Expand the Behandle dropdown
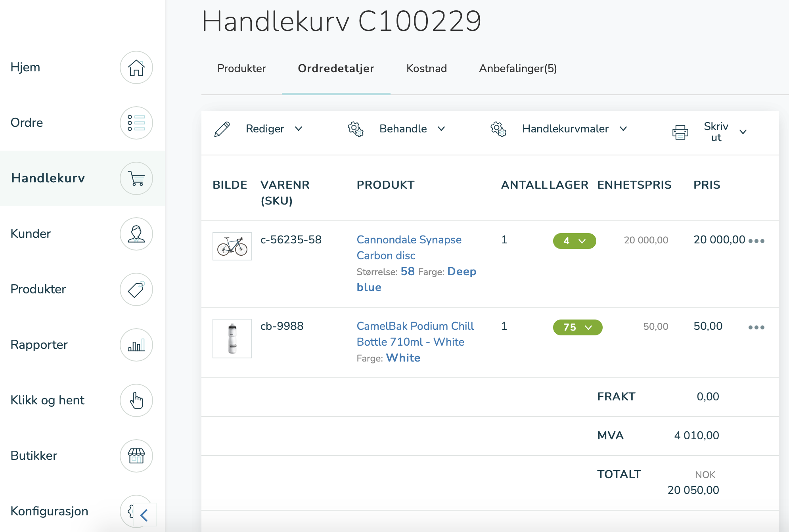Image resolution: width=789 pixels, height=532 pixels. point(441,129)
